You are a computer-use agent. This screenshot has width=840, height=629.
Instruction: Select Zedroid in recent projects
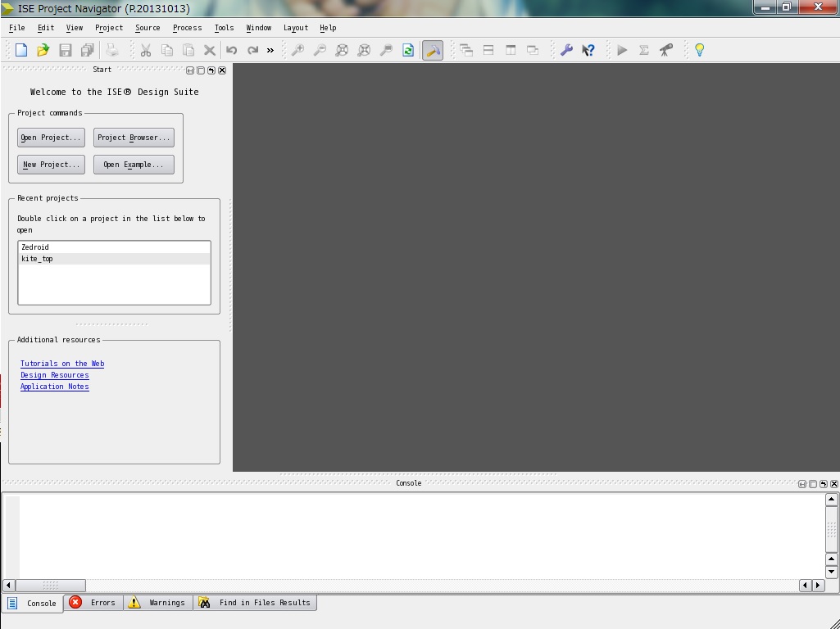coord(114,247)
